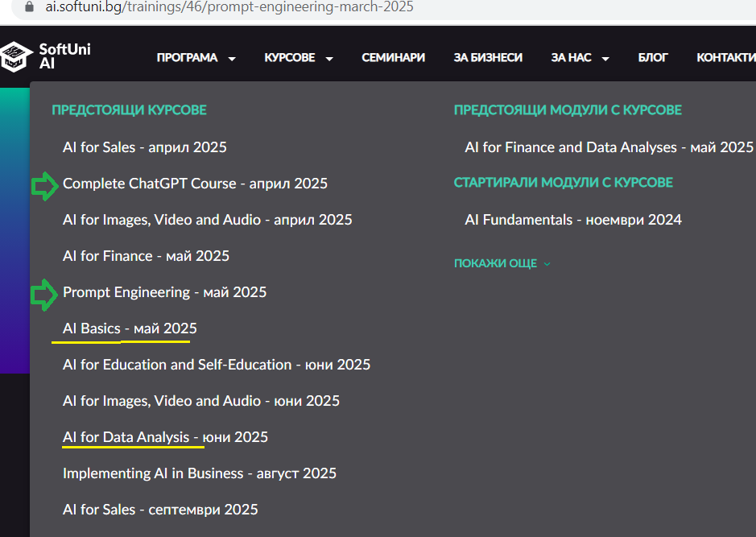
Task: Open AI Basics май 2025 course
Action: pyautogui.click(x=130, y=328)
